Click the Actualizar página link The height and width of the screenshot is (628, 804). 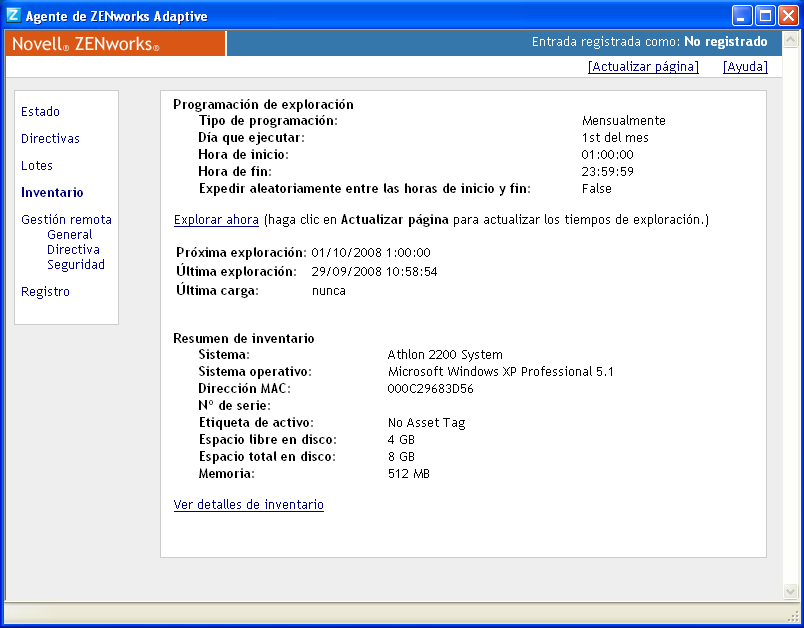coord(644,67)
